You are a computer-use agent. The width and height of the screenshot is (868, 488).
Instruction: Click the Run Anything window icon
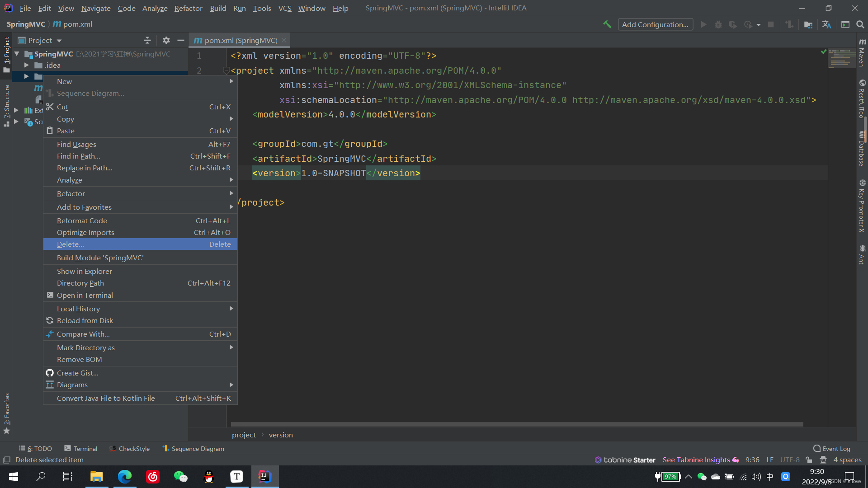coord(845,24)
